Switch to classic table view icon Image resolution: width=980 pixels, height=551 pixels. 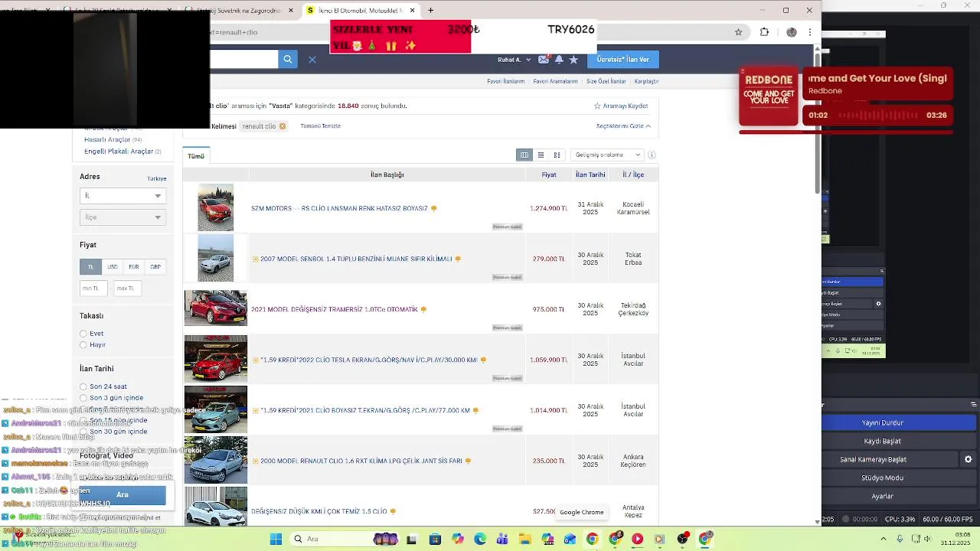(x=524, y=155)
